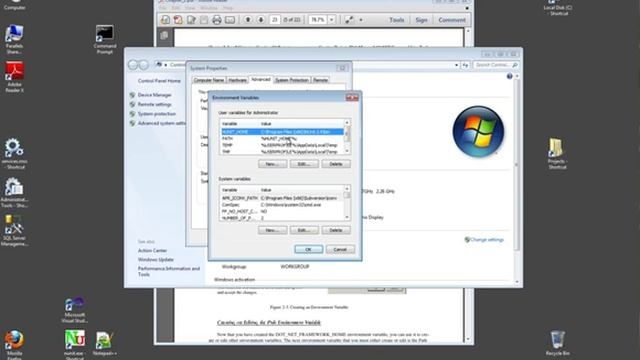Select the Parallels Shared Folders desktop icon

[14, 39]
